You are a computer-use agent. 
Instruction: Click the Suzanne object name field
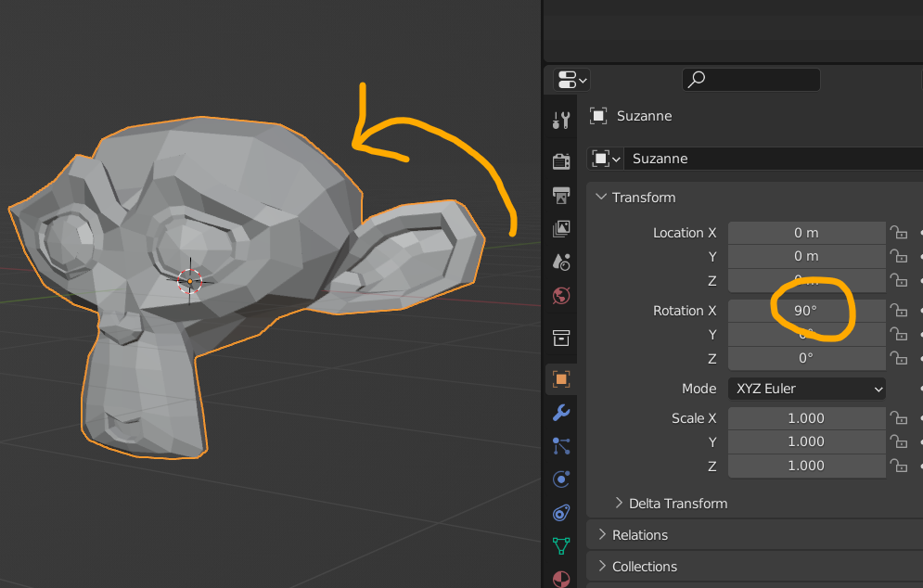pyautogui.click(x=773, y=159)
